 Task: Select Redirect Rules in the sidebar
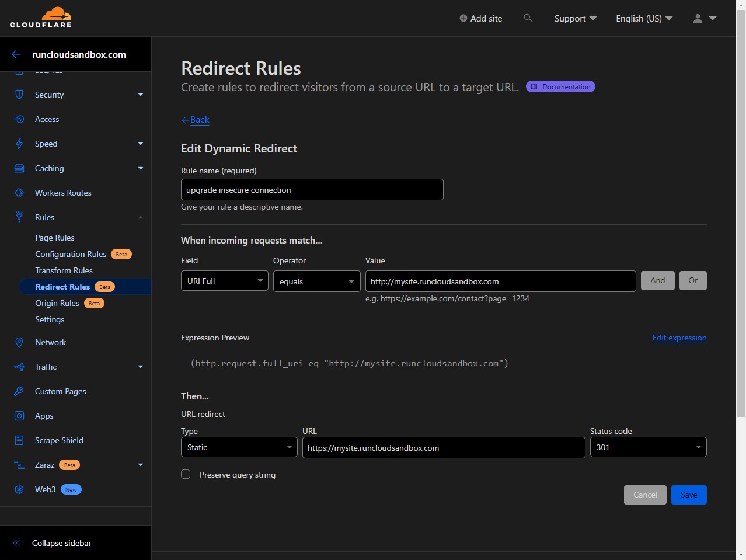pos(62,287)
